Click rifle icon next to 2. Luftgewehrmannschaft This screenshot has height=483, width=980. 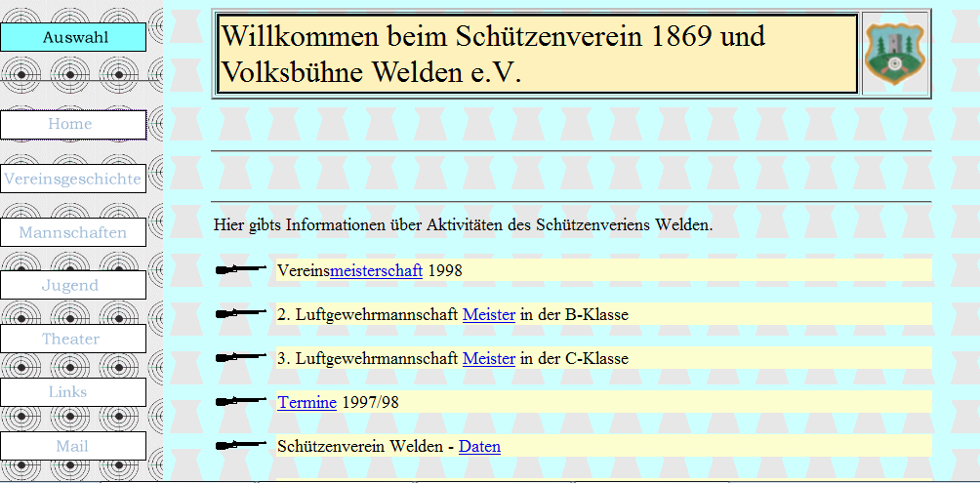[x=241, y=313]
